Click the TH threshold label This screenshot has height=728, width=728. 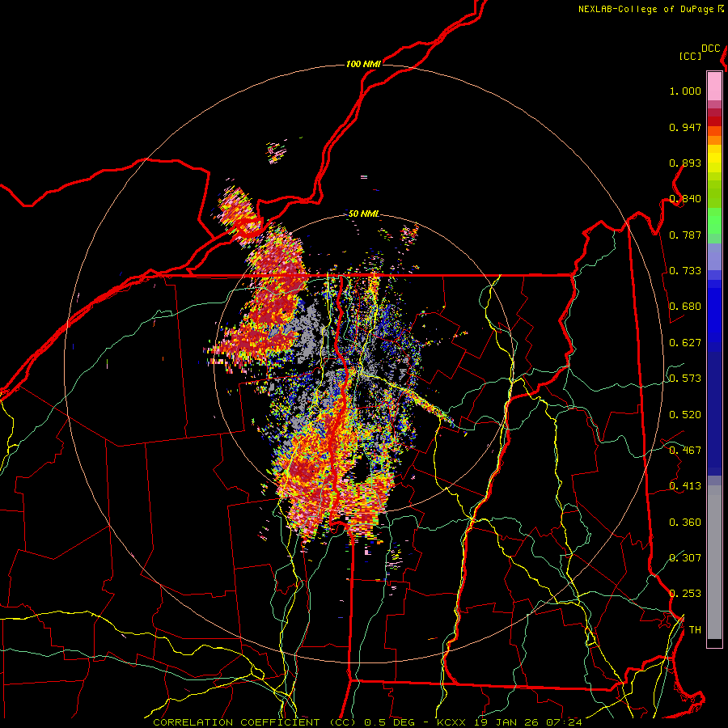point(695,630)
